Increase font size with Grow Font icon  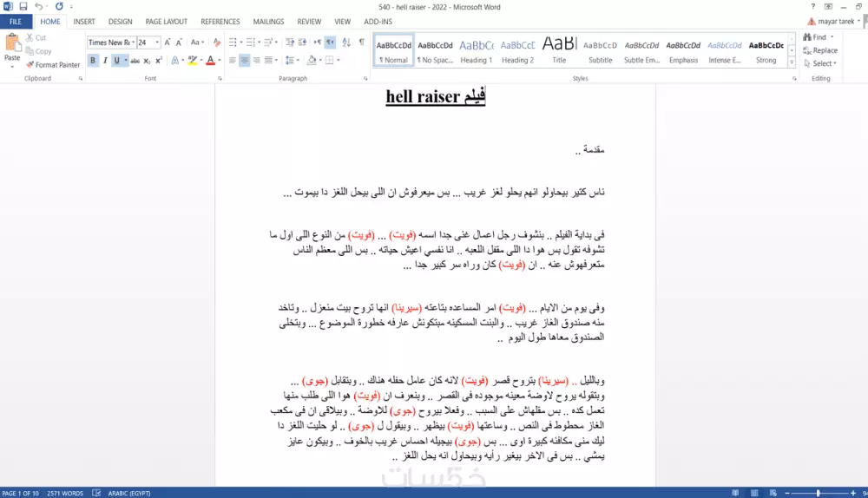tap(168, 43)
